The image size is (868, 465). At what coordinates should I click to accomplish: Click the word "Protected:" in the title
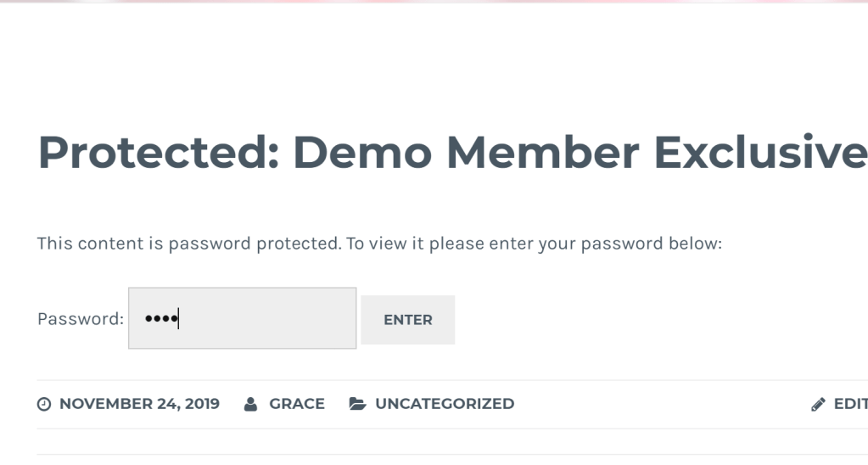click(159, 153)
